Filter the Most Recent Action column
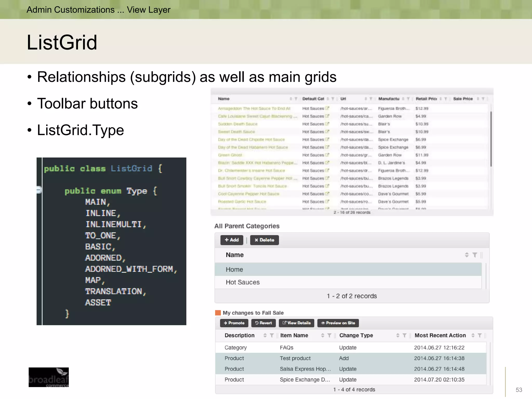This screenshot has height=399, width=532. [x=480, y=335]
